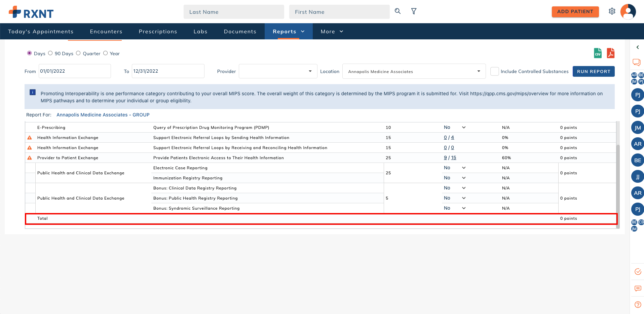The image size is (644, 314).
Task: Select the 90 Days radio button
Action: point(50,53)
